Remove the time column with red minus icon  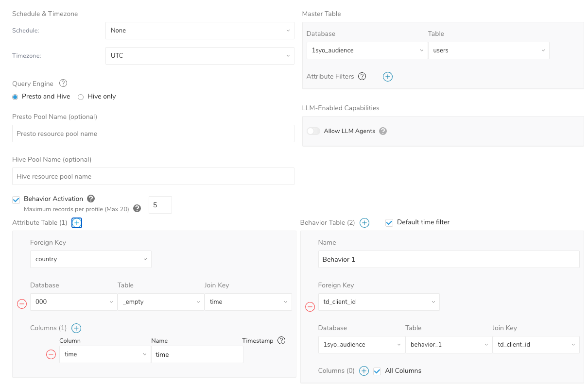coord(51,354)
